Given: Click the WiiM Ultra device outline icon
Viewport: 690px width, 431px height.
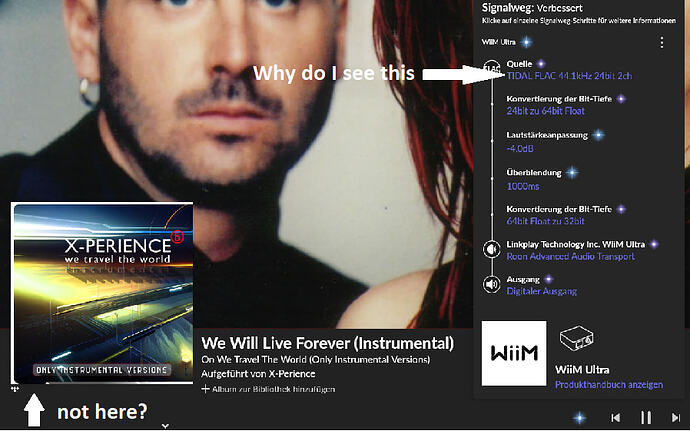Looking at the screenshot, I should [x=576, y=339].
